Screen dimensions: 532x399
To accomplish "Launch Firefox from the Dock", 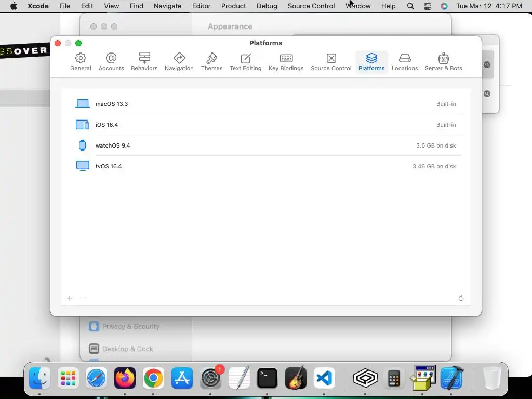I will coord(125,378).
